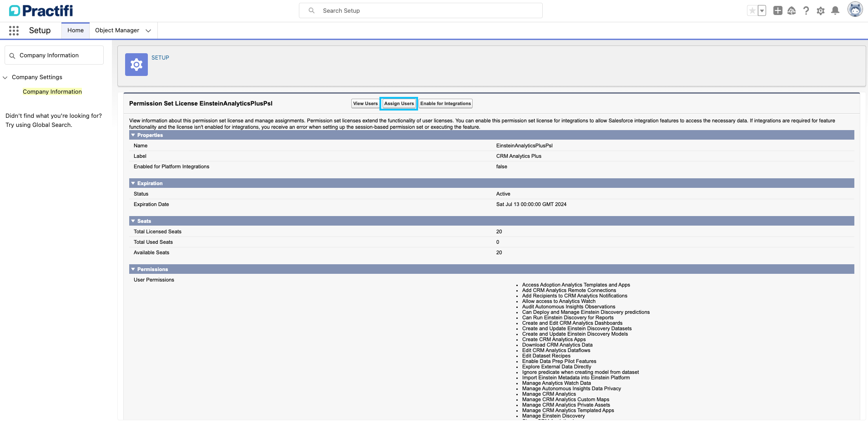
Task: Click Add CRM Analytics Remote Connections
Action: click(569, 291)
